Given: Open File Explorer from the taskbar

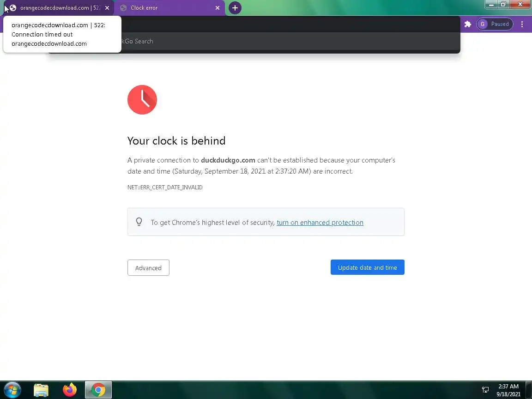Looking at the screenshot, I should 41,390.
